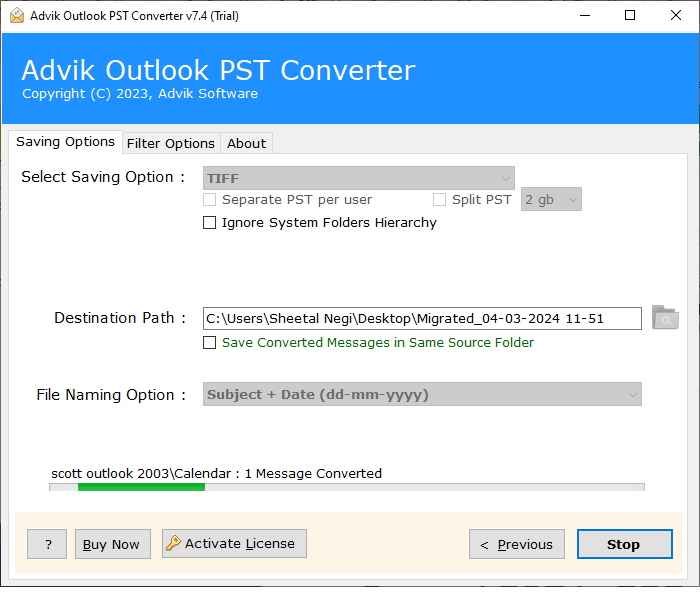Click the Advik envelope icon in title bar
The image size is (700, 592).
pyautogui.click(x=17, y=16)
